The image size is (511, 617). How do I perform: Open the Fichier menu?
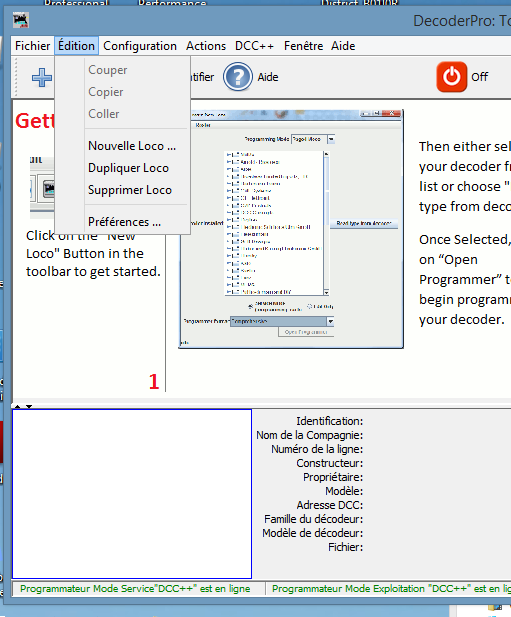coord(33,46)
